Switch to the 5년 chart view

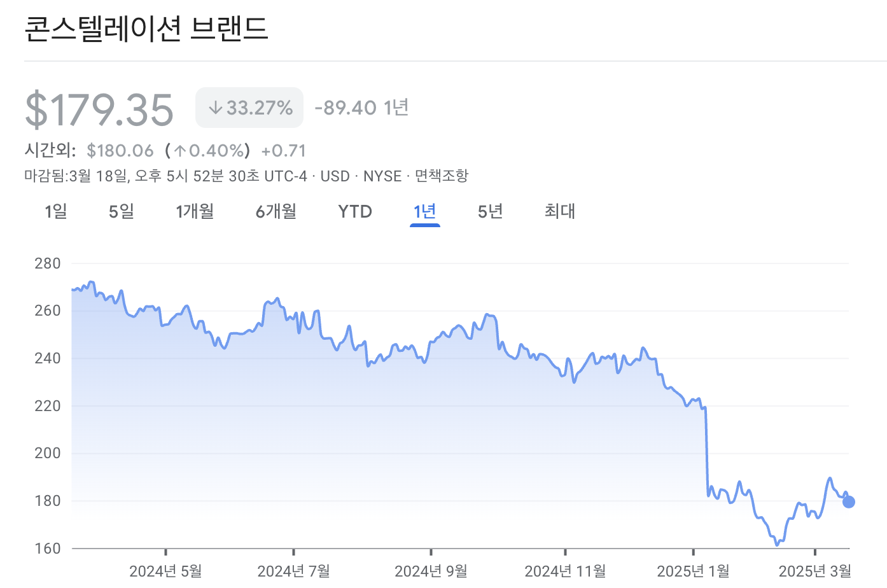[x=490, y=211]
